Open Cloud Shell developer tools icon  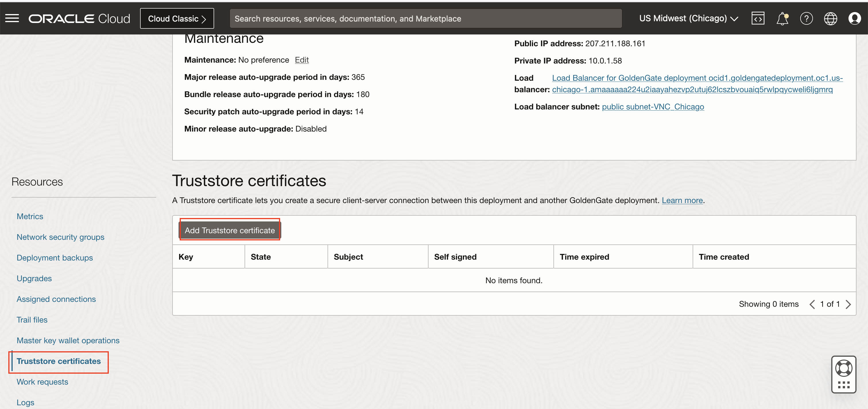758,19
